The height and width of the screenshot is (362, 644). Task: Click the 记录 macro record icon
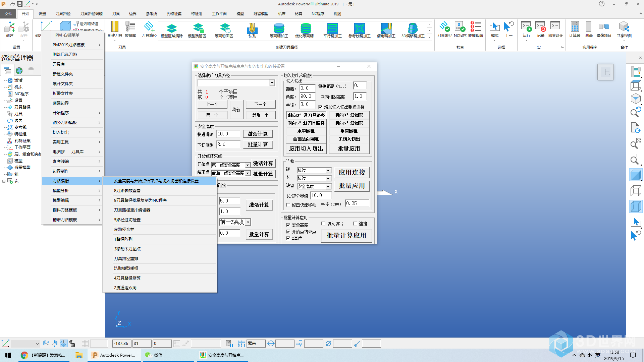point(540,29)
